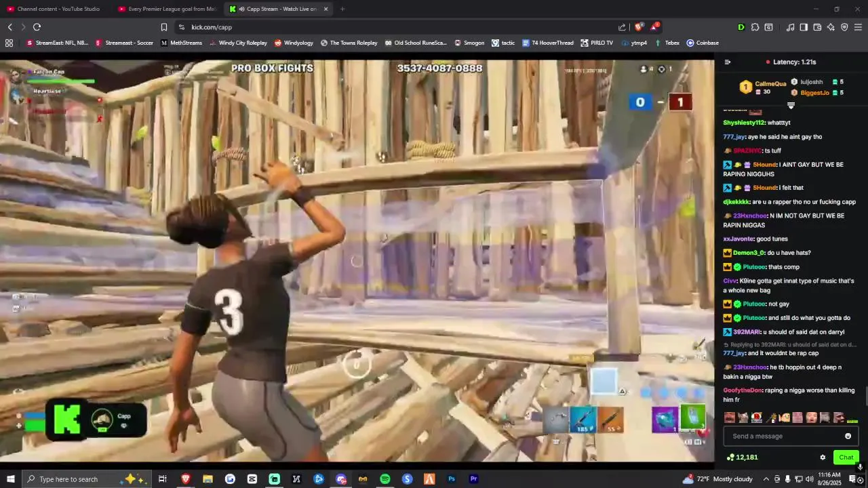Open tactic bookmark
This screenshot has height=488, width=868.
click(502, 43)
